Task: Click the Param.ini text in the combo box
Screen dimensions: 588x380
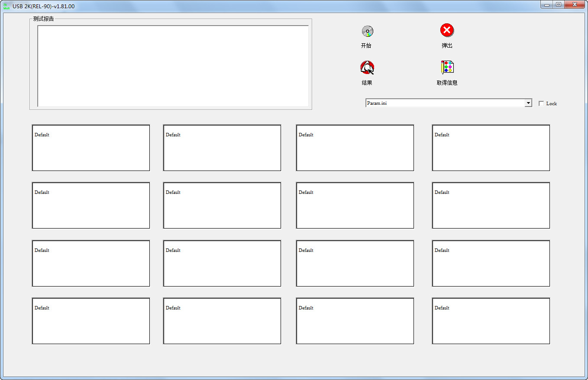Action: tap(377, 103)
